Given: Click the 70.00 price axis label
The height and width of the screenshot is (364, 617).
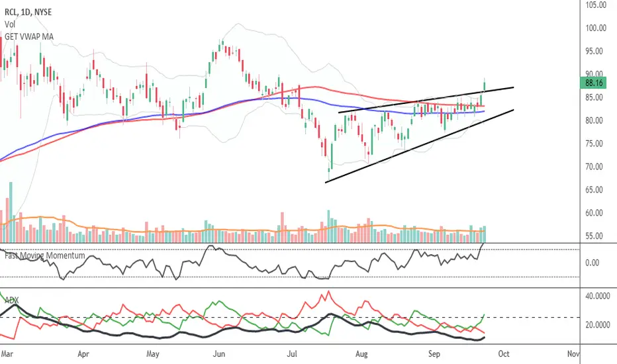Looking at the screenshot, I should (x=594, y=167).
